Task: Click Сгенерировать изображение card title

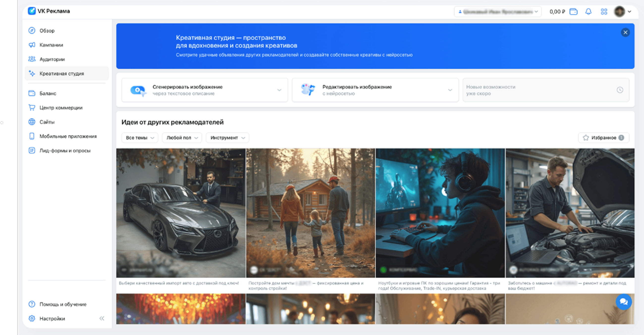Action: click(188, 87)
